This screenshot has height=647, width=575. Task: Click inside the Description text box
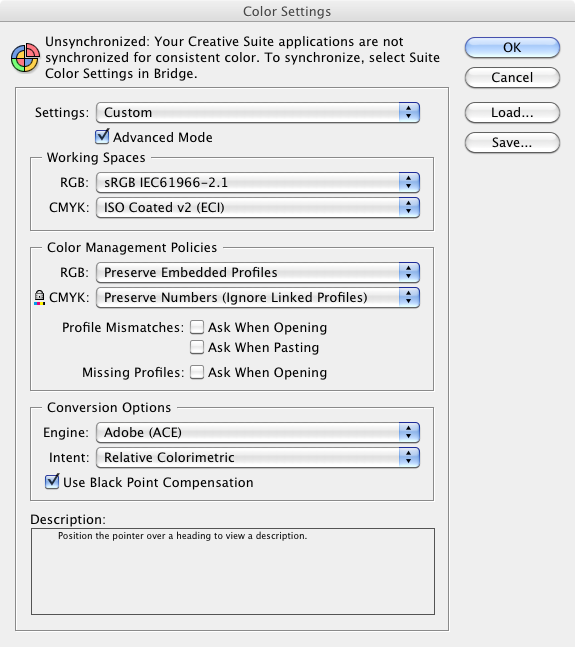[233, 571]
